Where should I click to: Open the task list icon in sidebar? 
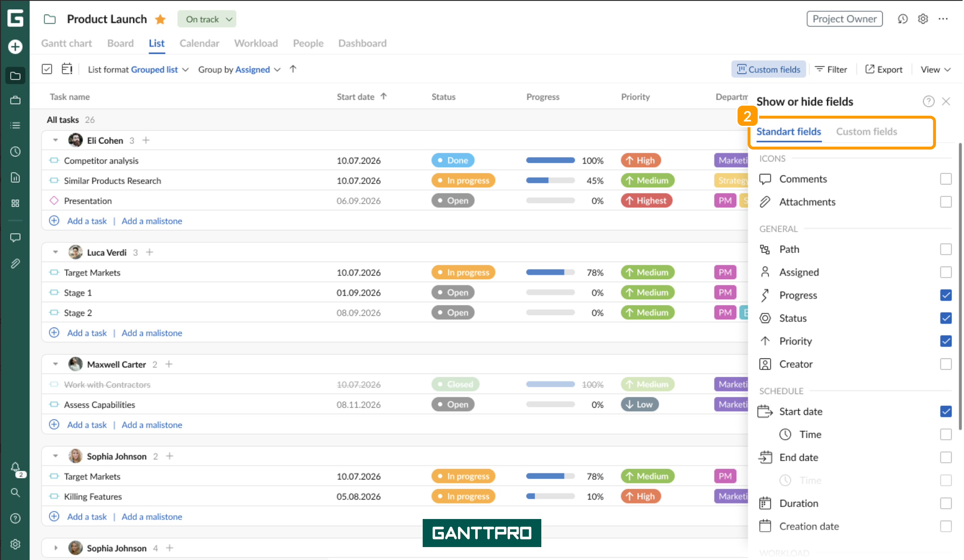click(x=15, y=125)
